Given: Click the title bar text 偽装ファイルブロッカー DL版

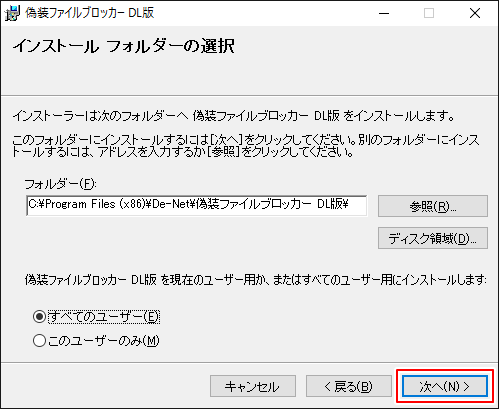Looking at the screenshot, I should pos(90,13).
